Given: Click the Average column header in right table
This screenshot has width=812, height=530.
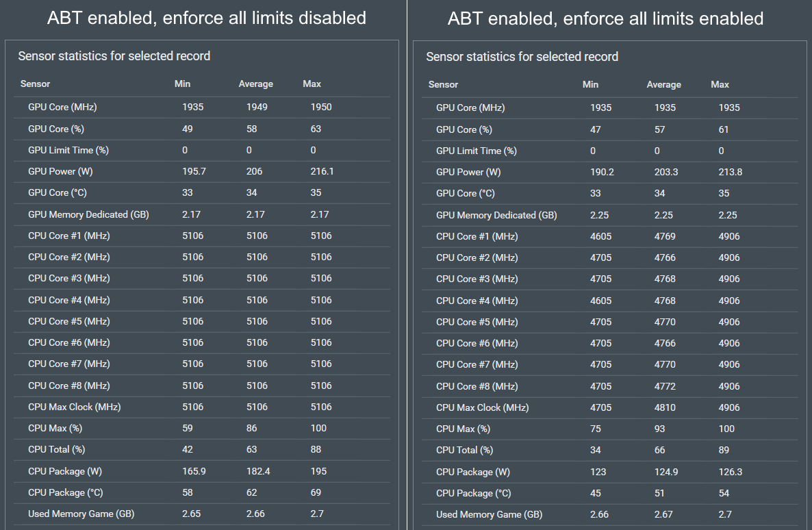Looking at the screenshot, I should click(664, 84).
